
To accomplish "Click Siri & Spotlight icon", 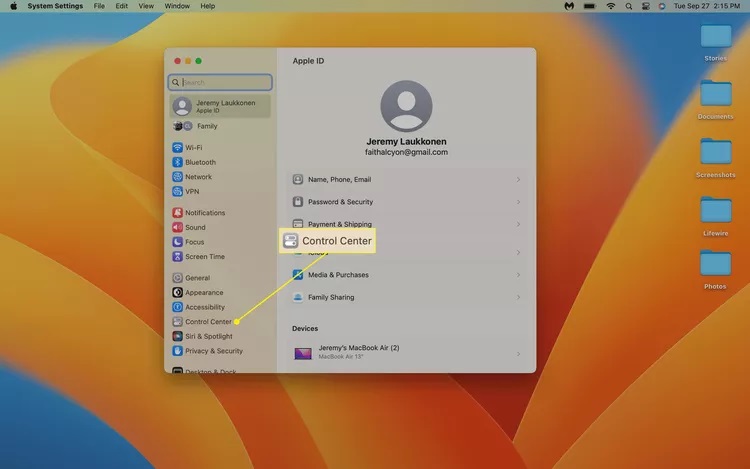I will click(177, 337).
